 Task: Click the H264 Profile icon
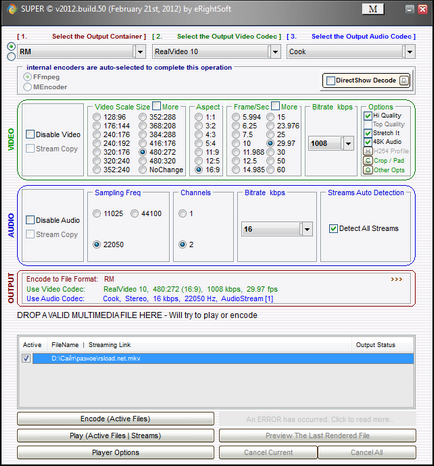(x=368, y=151)
